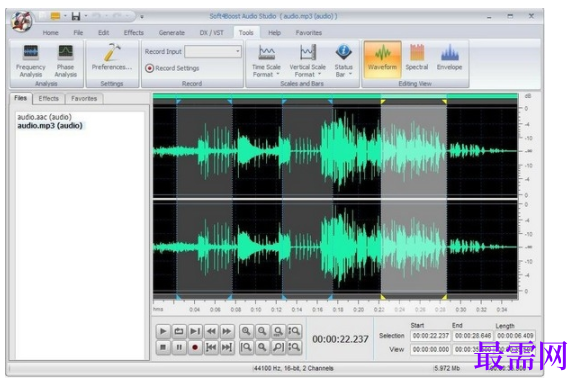
Task: Switch to Envelope editing view
Action: [x=449, y=57]
